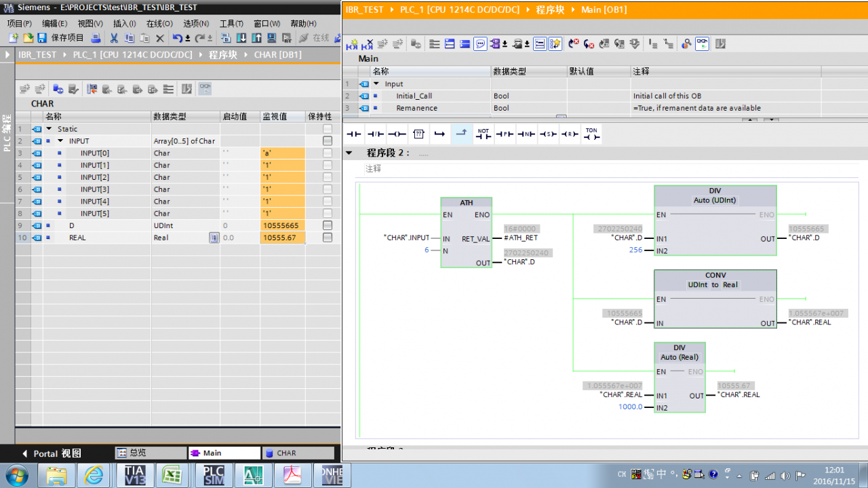Screen dimensions: 868x488
Task: Select the monitor value 10555665 cell
Action: [x=282, y=225]
